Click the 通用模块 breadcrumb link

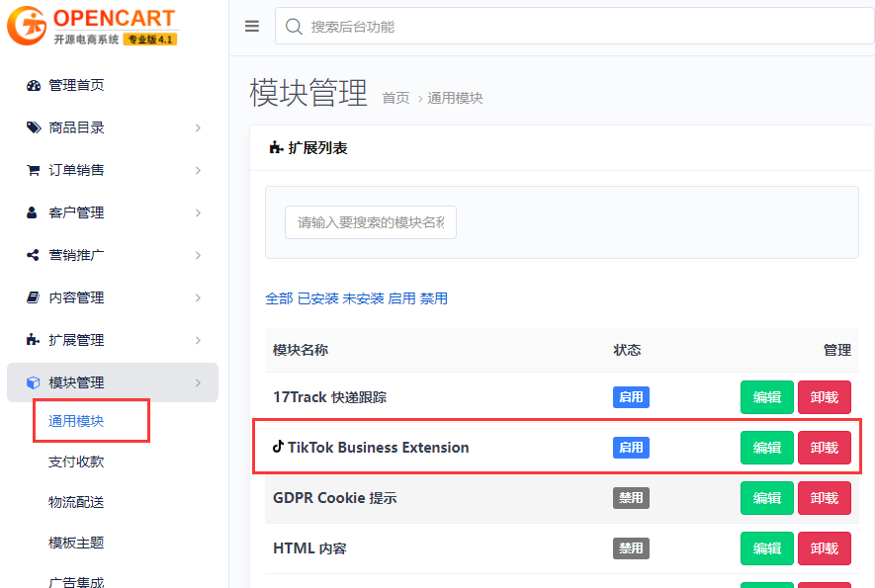coord(455,98)
